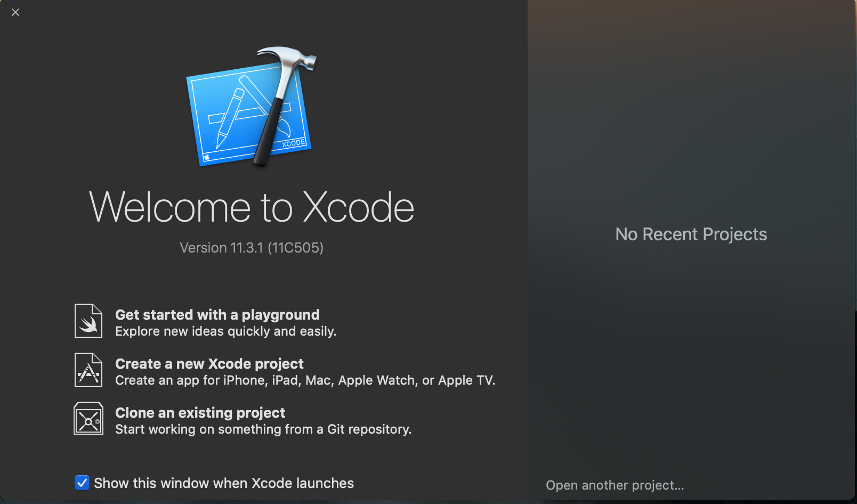The width and height of the screenshot is (857, 504).
Task: Click 'Explore new ideas quickly and easily.' text
Action: 226,331
